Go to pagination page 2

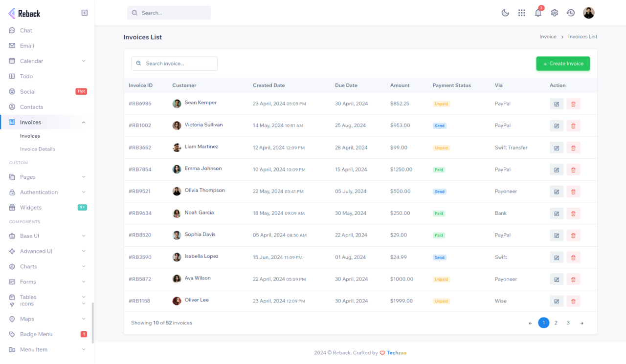(x=556, y=323)
